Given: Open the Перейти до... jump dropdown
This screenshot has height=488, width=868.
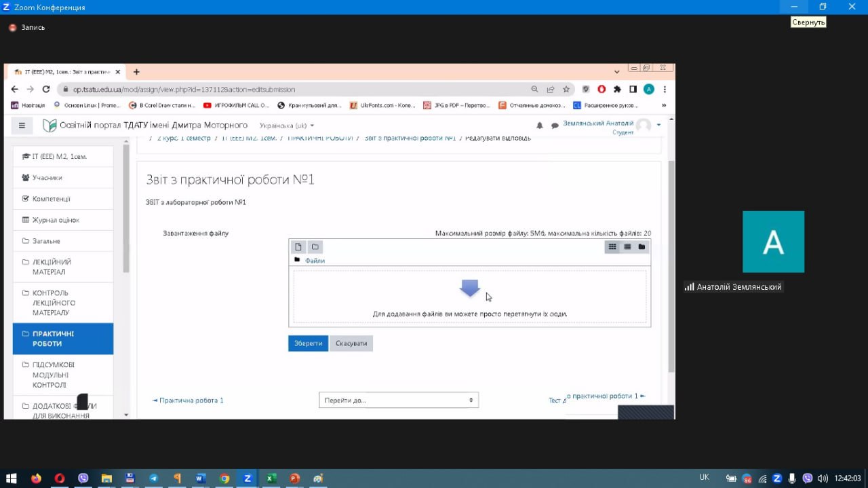Looking at the screenshot, I should coord(399,400).
